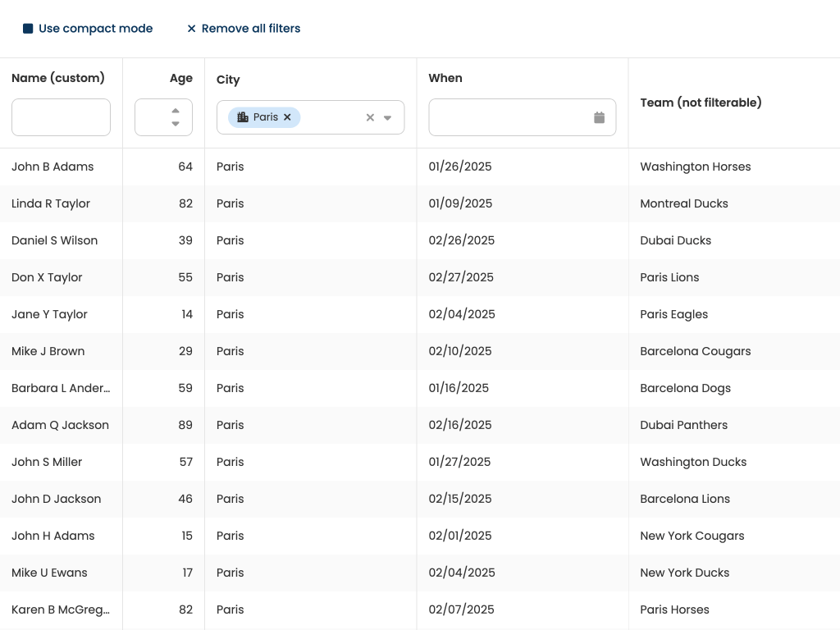Click the New York Cougars team cell

coord(692,536)
